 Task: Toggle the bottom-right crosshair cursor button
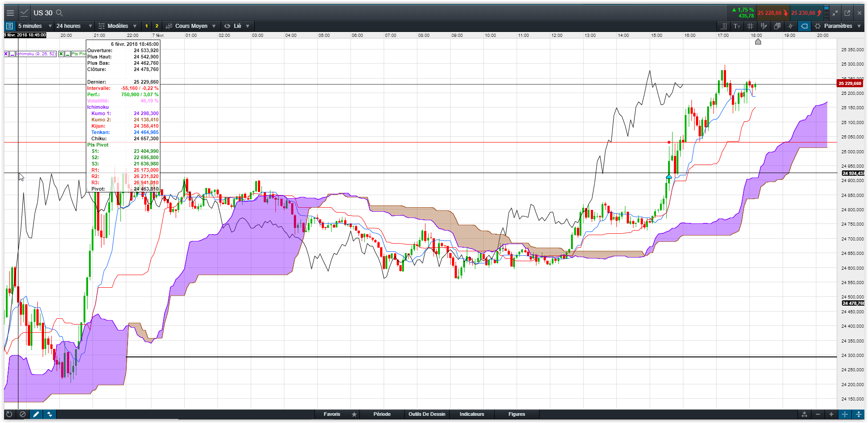pos(845,414)
